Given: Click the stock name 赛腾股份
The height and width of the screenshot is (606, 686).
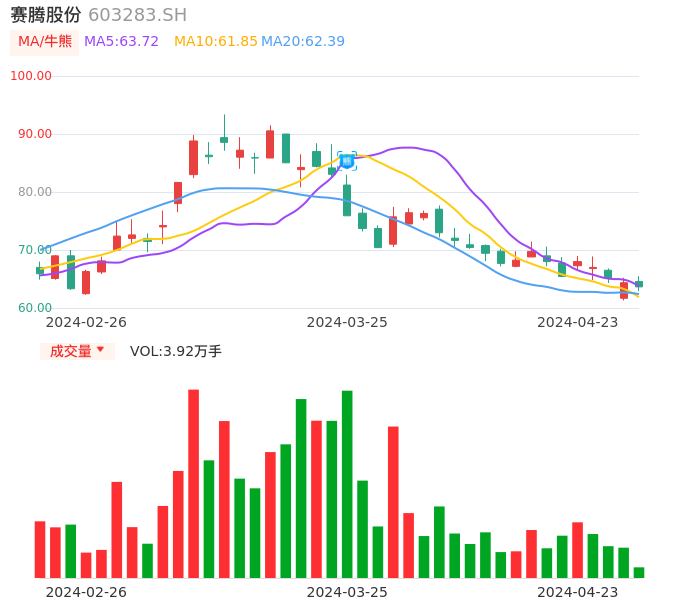Looking at the screenshot, I should coord(46,15).
